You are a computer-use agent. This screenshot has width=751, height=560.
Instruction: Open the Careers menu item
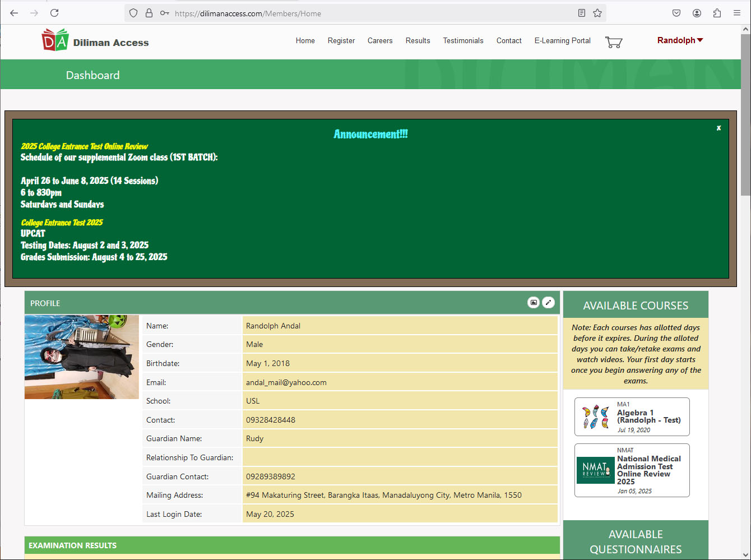point(380,41)
